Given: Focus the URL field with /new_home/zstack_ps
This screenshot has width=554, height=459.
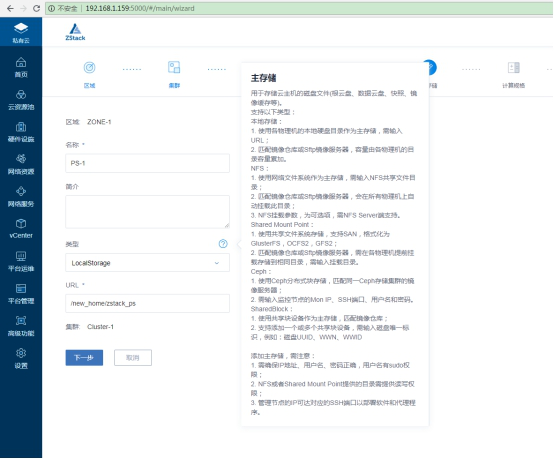Looking at the screenshot, I should (x=147, y=304).
